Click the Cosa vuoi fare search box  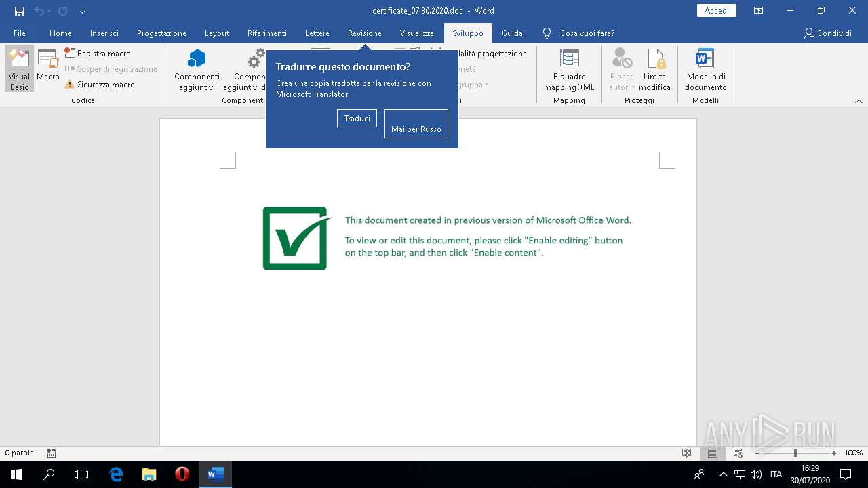pyautogui.click(x=587, y=33)
